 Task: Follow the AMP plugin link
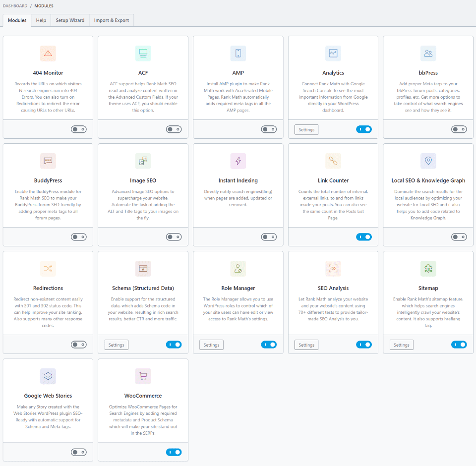(231, 84)
